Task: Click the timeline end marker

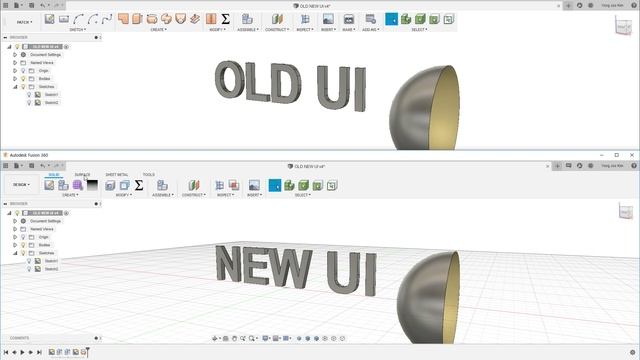Action: (87, 352)
